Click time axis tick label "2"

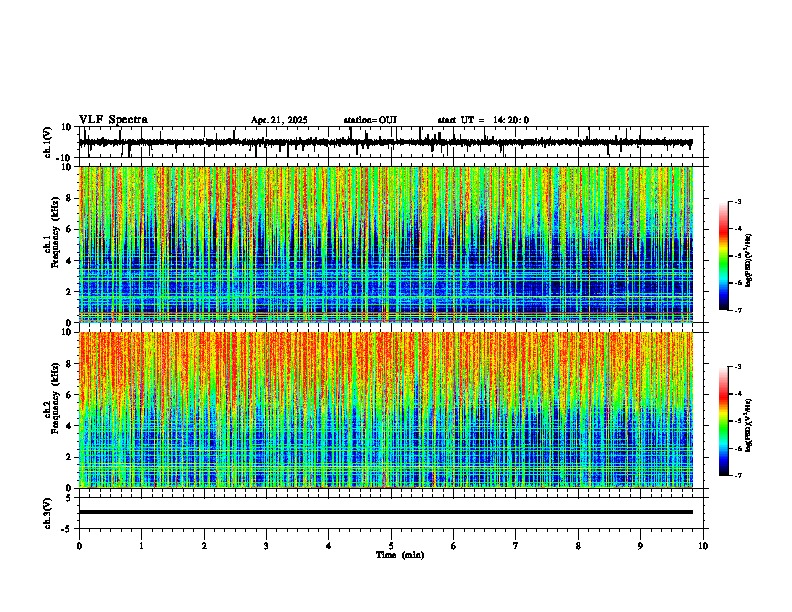pyautogui.click(x=204, y=546)
